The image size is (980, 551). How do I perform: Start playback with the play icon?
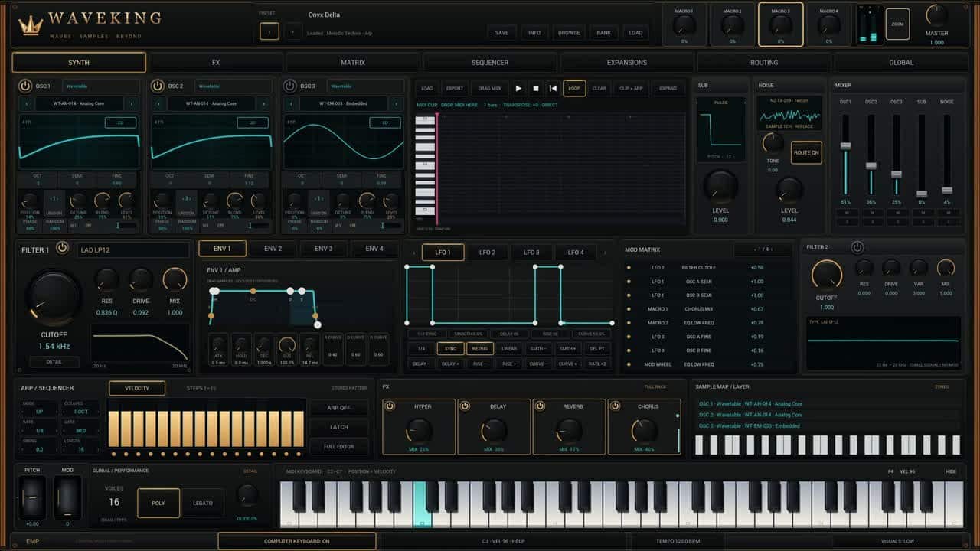(518, 88)
